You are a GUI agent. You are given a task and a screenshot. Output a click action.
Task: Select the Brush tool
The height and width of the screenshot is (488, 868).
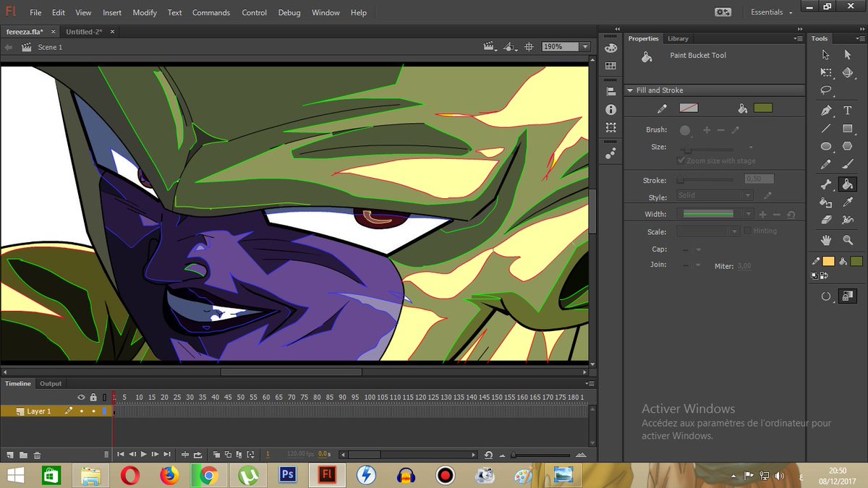coord(848,165)
